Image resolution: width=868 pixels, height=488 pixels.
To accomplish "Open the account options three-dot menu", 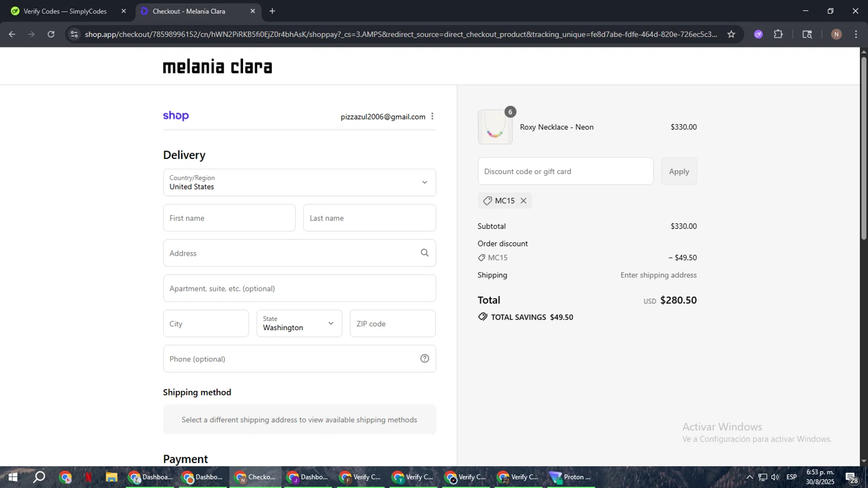I will point(432,116).
